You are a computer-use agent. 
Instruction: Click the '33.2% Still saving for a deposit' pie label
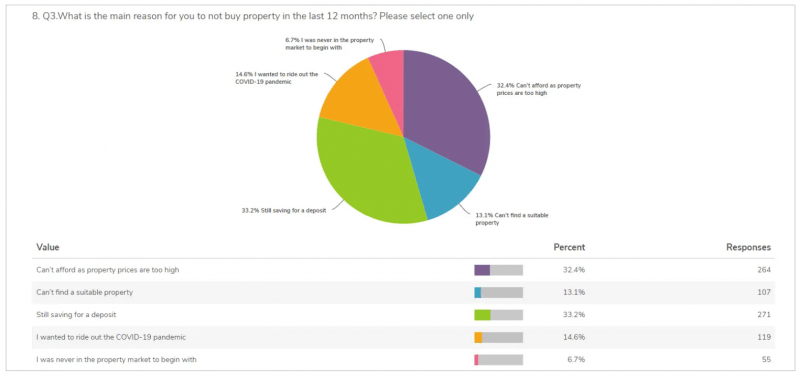pyautogui.click(x=284, y=210)
